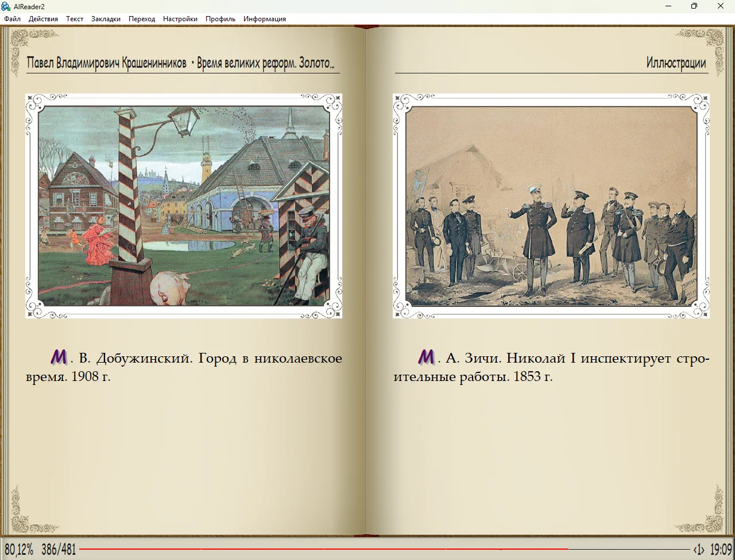Click the purple drop cap М before 'В. Добужинский'
This screenshot has height=560, width=735.
click(x=59, y=357)
